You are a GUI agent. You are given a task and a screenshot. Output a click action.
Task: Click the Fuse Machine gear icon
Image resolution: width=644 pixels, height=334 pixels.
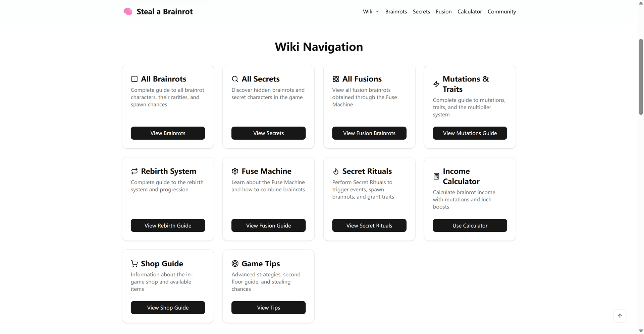click(235, 172)
